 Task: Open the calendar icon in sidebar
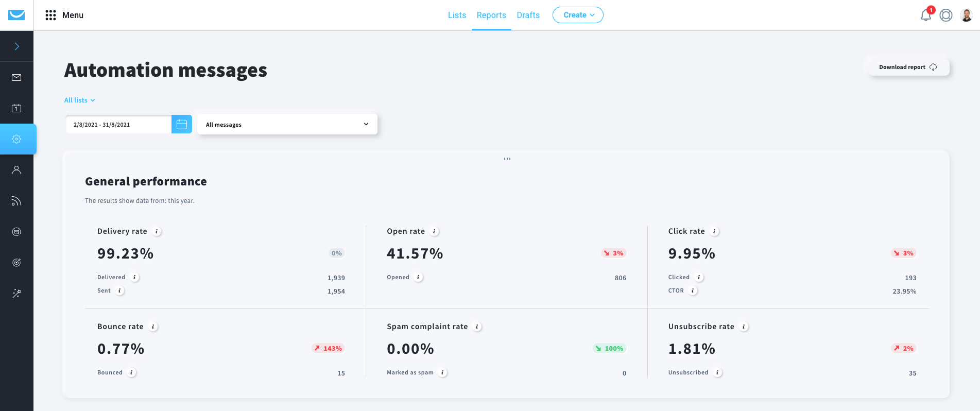[x=16, y=108]
